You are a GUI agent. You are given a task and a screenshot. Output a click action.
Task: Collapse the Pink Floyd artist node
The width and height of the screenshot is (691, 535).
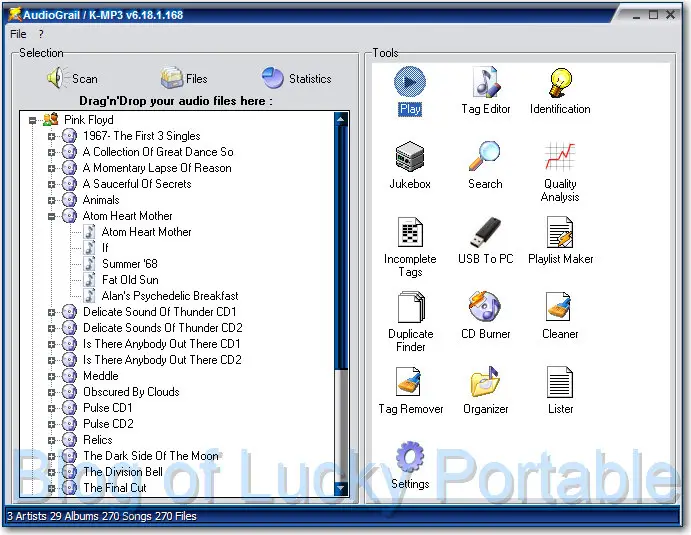point(33,120)
